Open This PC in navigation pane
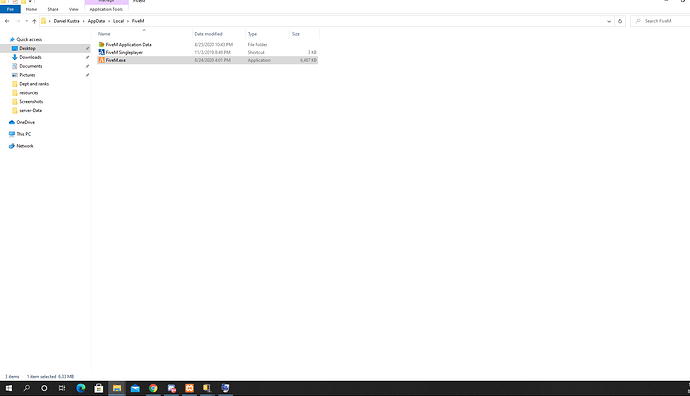This screenshot has height=396, width=690. tap(24, 134)
